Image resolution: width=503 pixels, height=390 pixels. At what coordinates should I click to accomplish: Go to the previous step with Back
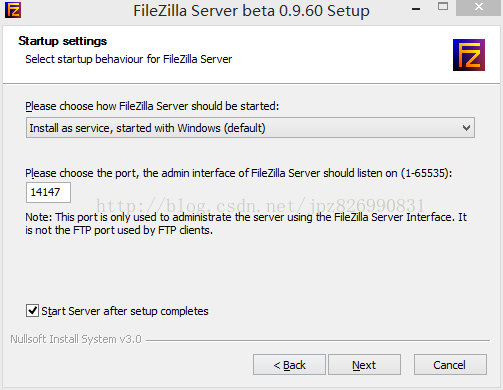[289, 365]
